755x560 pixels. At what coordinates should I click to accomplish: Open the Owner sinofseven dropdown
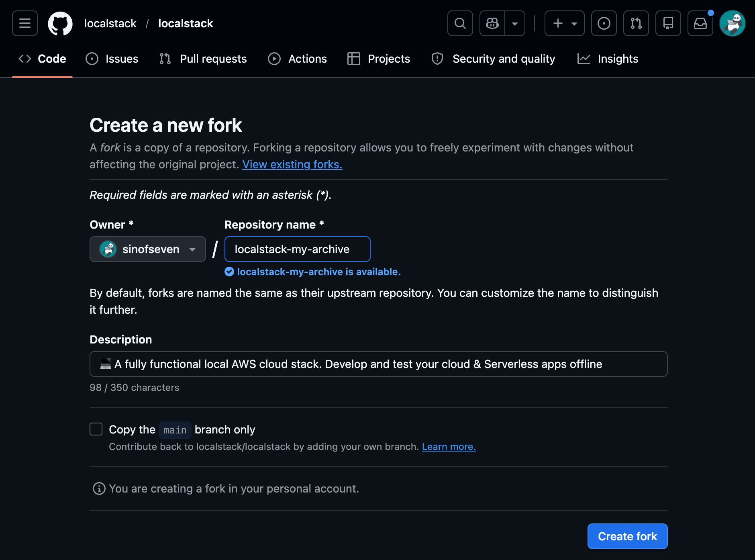click(x=148, y=249)
